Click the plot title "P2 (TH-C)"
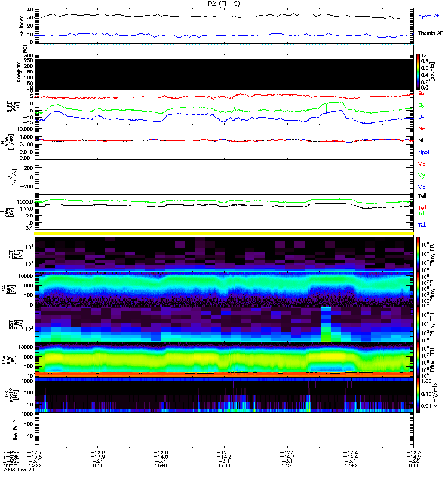Image resolution: width=448 pixels, height=478 pixels. pos(223,4)
